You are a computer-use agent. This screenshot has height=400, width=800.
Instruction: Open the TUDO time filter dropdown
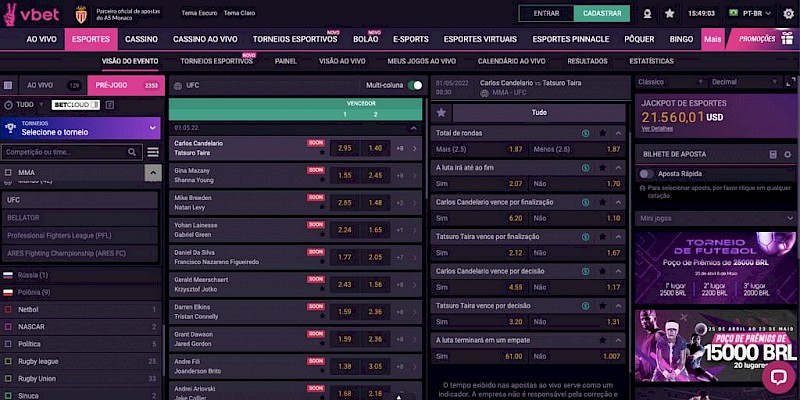coord(24,105)
